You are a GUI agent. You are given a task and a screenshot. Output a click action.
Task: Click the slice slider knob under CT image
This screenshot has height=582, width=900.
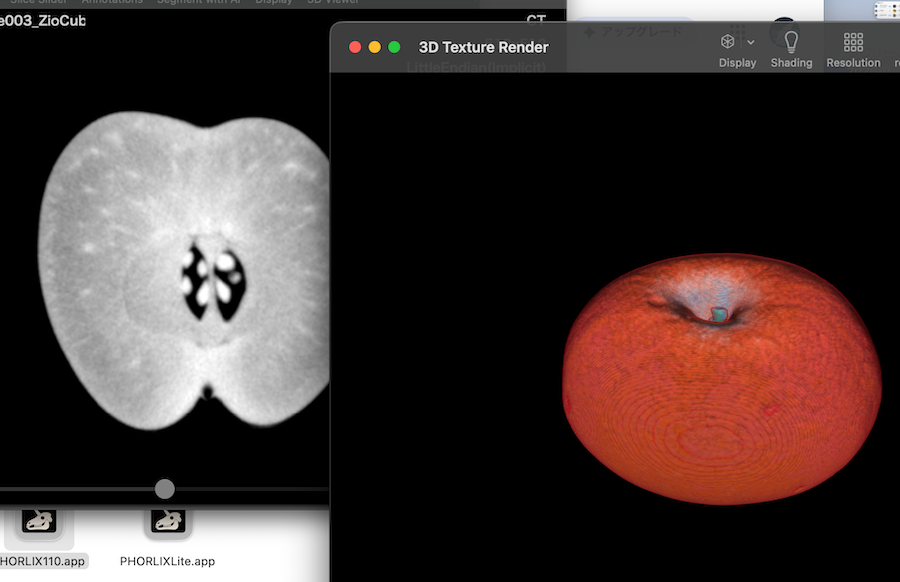(x=165, y=489)
